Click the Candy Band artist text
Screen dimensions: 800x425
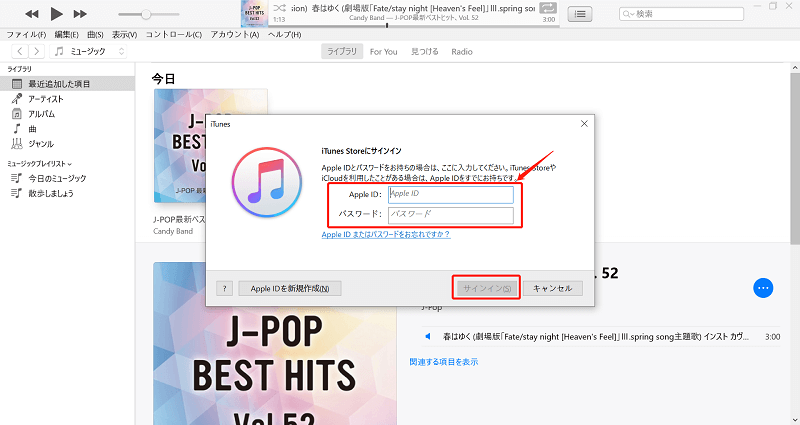[173, 231]
